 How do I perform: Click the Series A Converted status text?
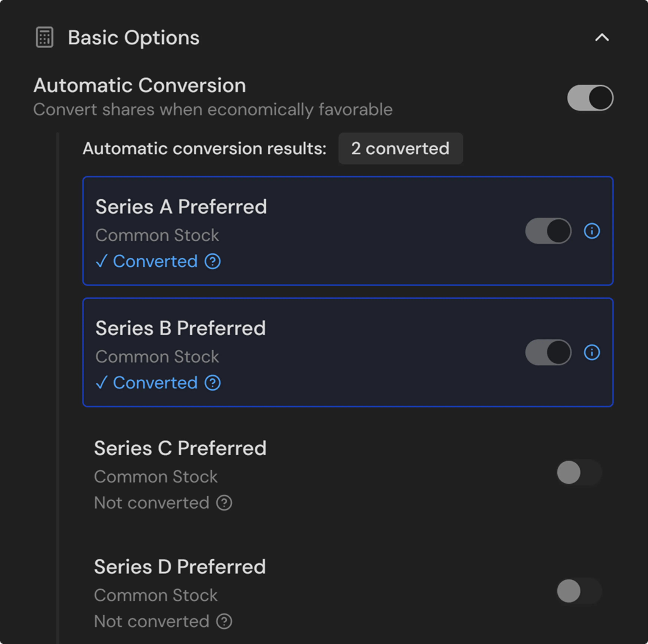(155, 262)
